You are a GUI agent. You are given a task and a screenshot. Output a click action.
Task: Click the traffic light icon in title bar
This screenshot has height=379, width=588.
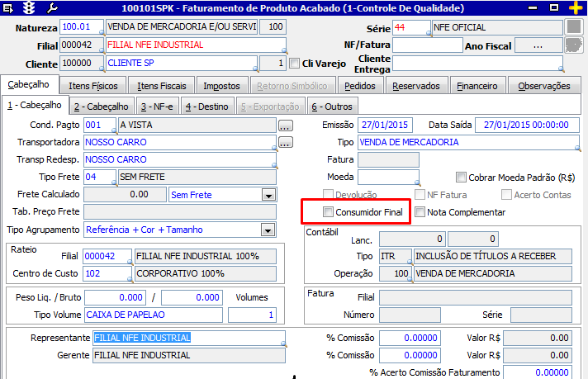29,8
